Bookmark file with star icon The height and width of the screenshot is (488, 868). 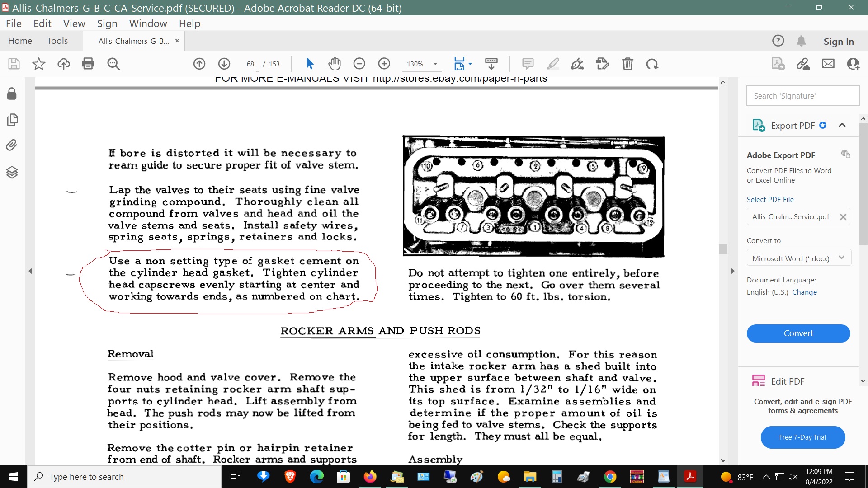pos(39,64)
